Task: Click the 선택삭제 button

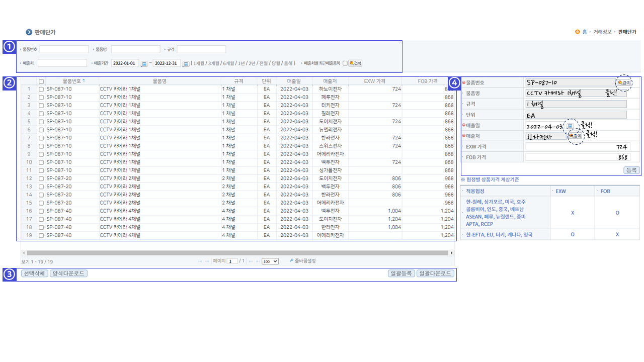Action: pos(34,274)
